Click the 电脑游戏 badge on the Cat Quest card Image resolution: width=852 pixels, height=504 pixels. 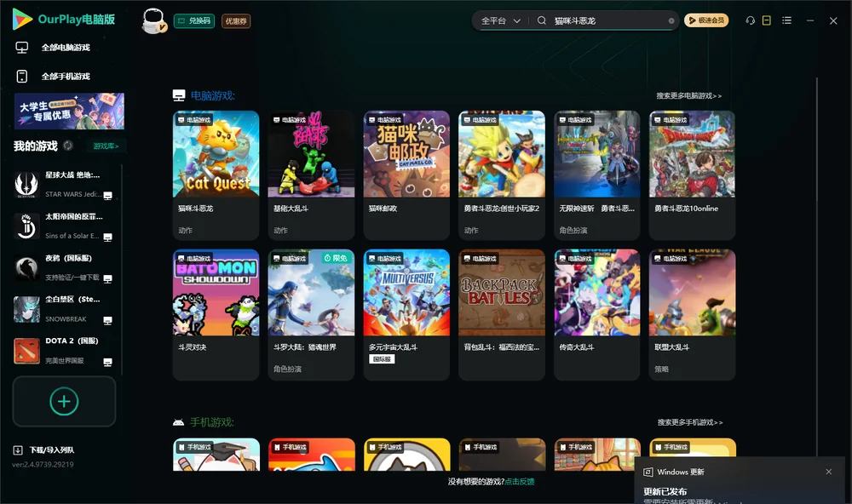pos(194,119)
